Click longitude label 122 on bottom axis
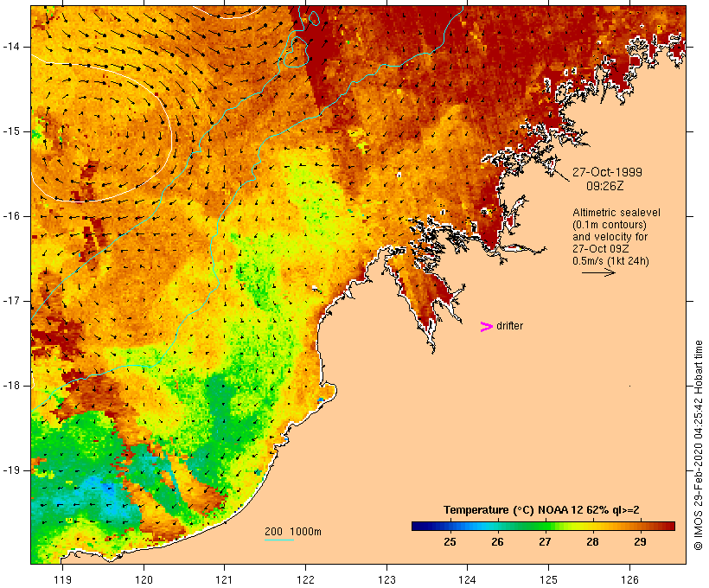This screenshot has height=588, width=709. [x=305, y=579]
